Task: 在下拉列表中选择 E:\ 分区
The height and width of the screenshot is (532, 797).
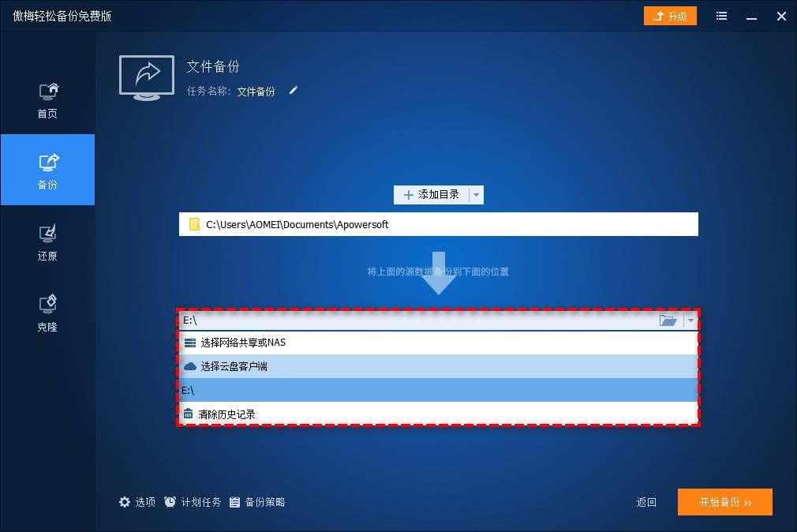Action: coord(439,390)
